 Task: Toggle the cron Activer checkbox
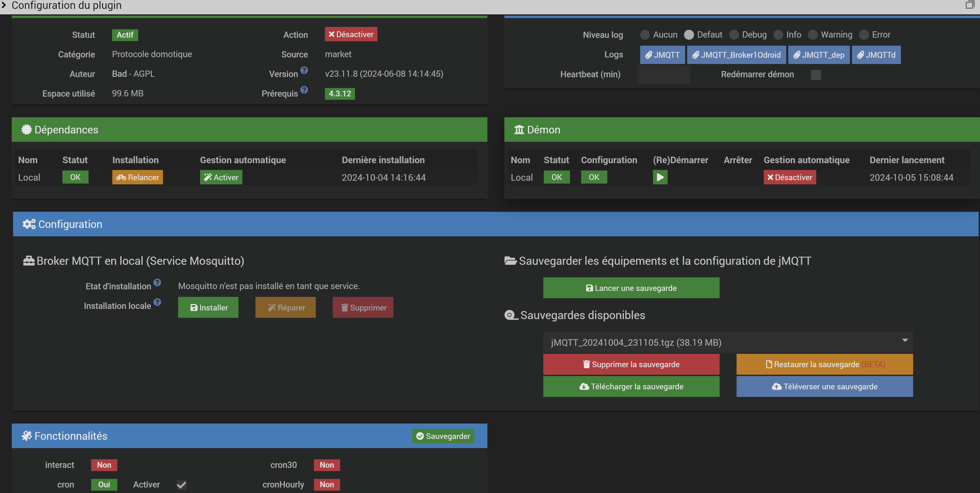pyautogui.click(x=182, y=485)
